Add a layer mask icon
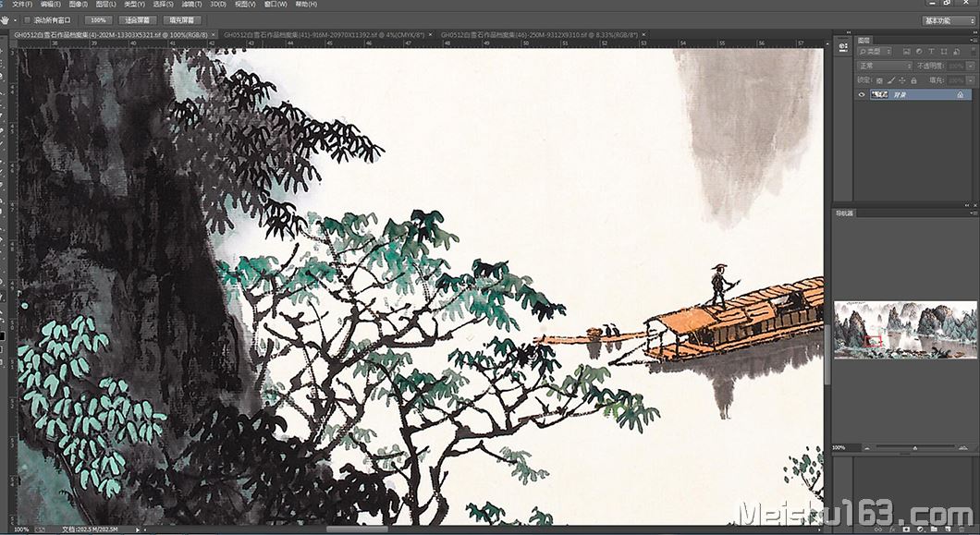Viewport: 980px width, 535px height. (x=906, y=530)
